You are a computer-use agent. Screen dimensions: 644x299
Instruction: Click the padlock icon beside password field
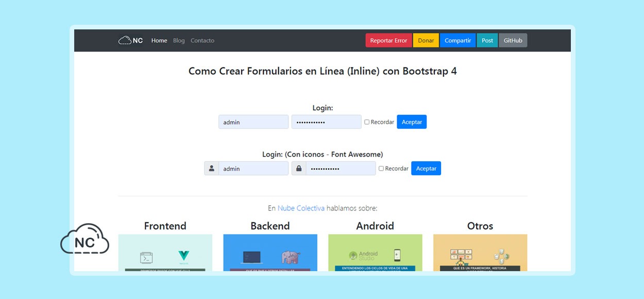(299, 169)
